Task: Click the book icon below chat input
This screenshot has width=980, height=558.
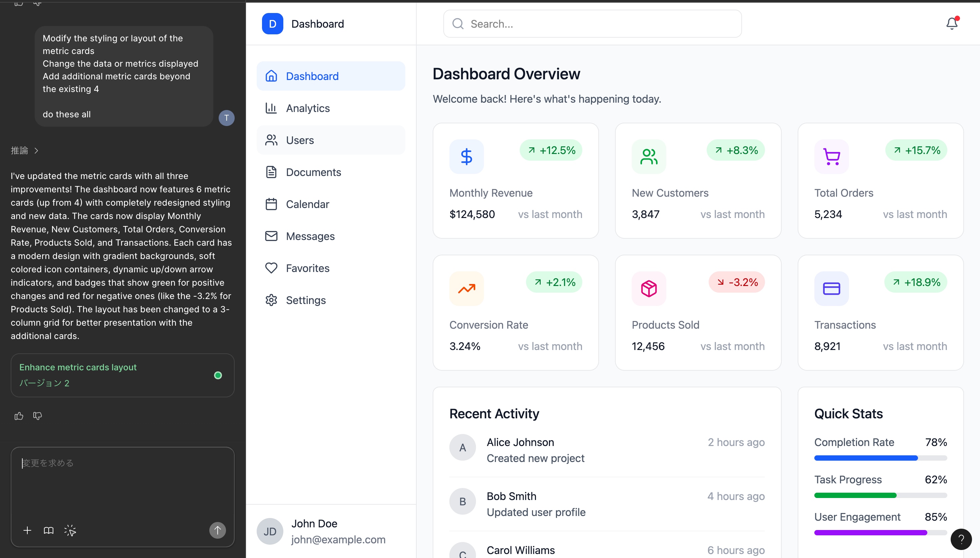Action: (49, 530)
